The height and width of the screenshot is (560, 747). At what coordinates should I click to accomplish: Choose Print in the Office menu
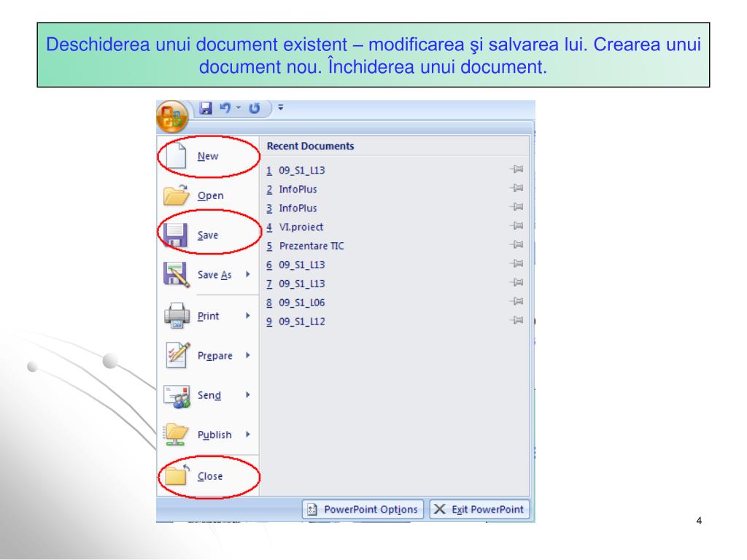click(208, 316)
